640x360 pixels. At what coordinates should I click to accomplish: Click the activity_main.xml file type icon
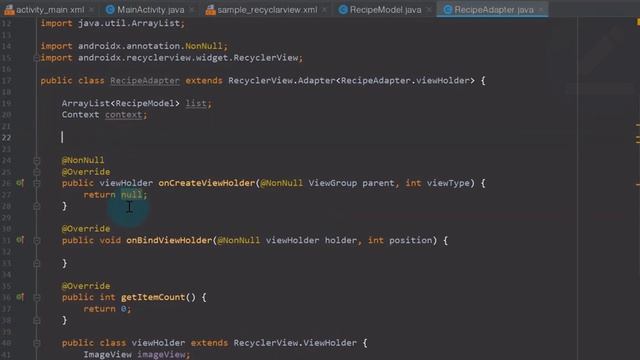9,9
